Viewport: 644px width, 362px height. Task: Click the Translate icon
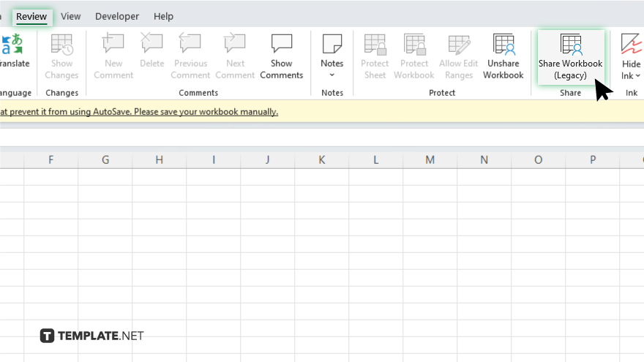pyautogui.click(x=12, y=45)
